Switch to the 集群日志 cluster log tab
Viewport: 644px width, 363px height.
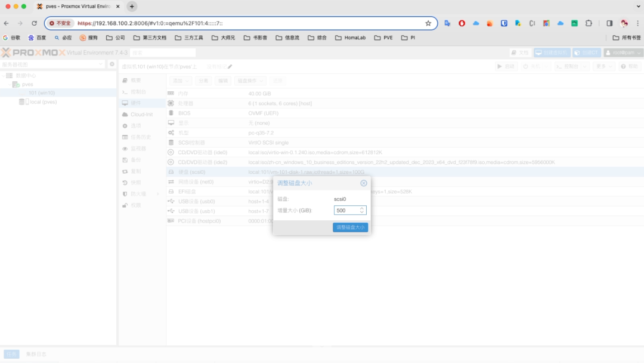coord(36,354)
